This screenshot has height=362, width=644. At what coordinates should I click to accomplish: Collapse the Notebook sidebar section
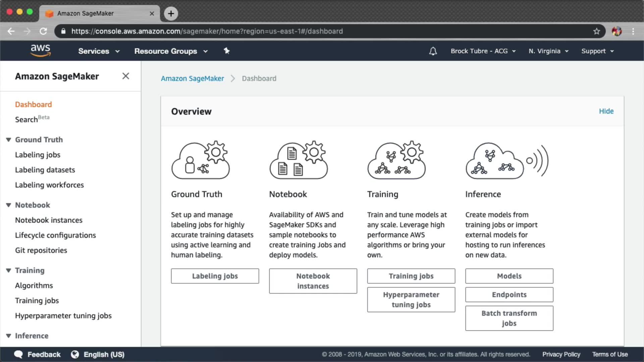click(9, 205)
